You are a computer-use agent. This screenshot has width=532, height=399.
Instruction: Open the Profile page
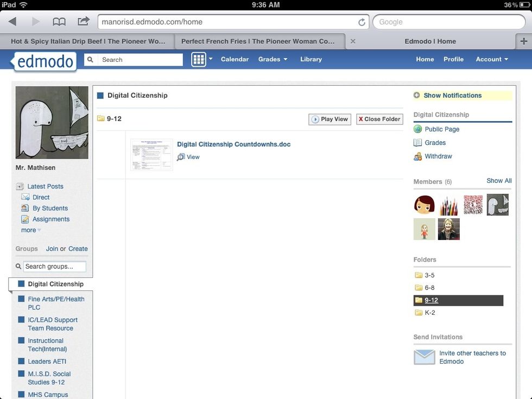click(453, 59)
